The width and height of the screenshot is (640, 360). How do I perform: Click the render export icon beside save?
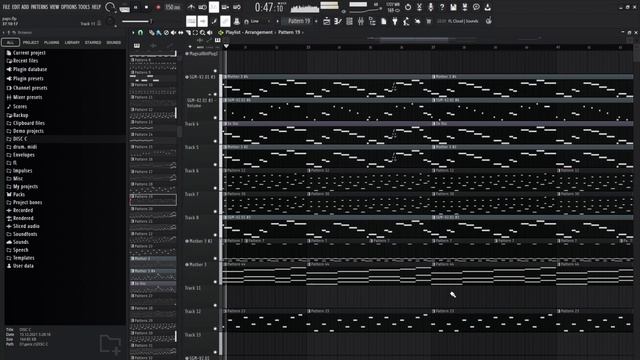pos(464,7)
